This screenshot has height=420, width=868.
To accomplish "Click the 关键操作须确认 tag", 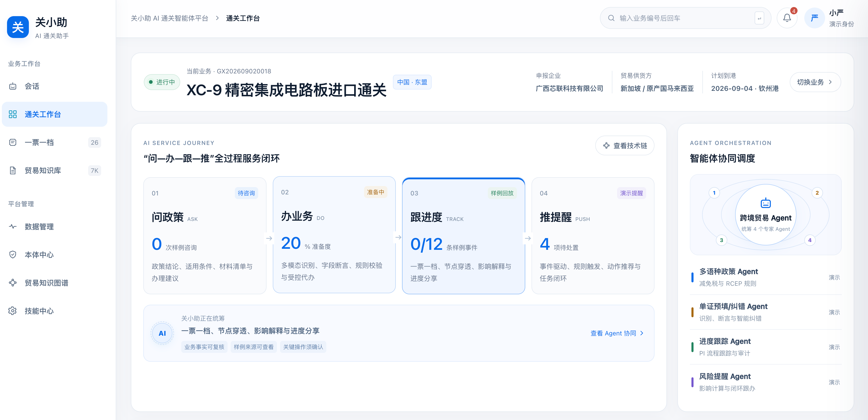I will tap(303, 347).
